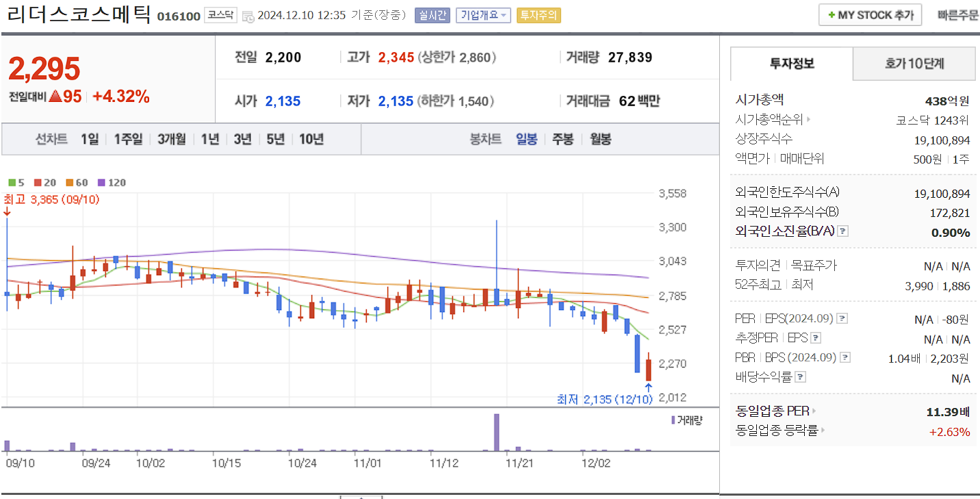The width and height of the screenshot is (980, 499).
Task: Click the MY STOCK 추가 button
Action: coord(870,14)
